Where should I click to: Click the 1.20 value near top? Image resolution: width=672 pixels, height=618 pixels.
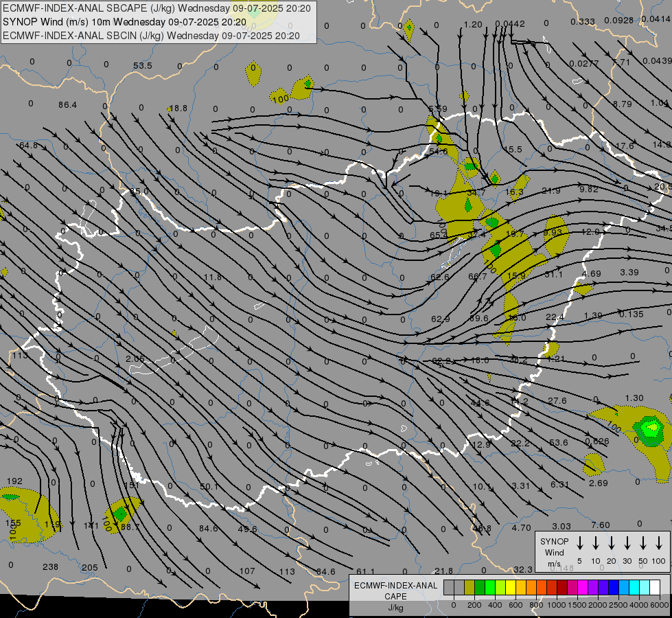pos(473,25)
